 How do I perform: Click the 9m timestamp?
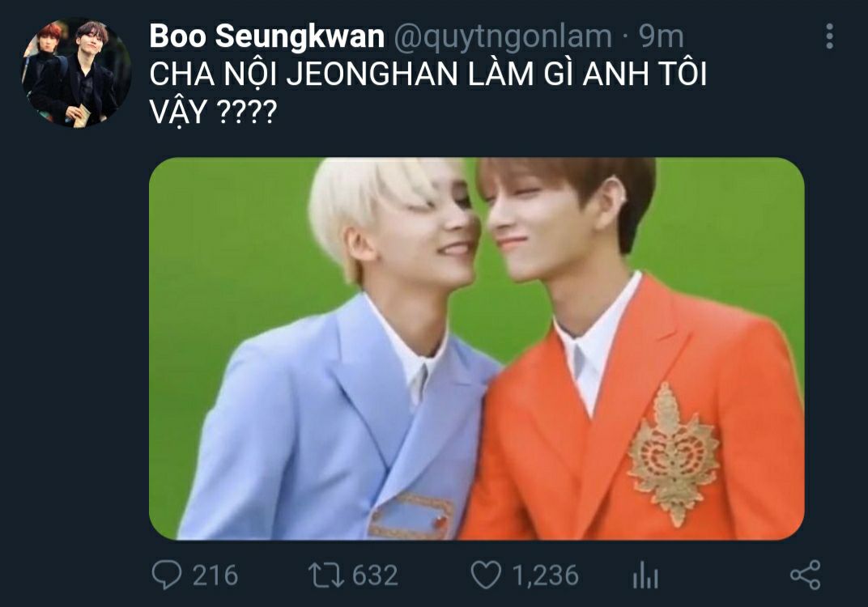(x=661, y=36)
